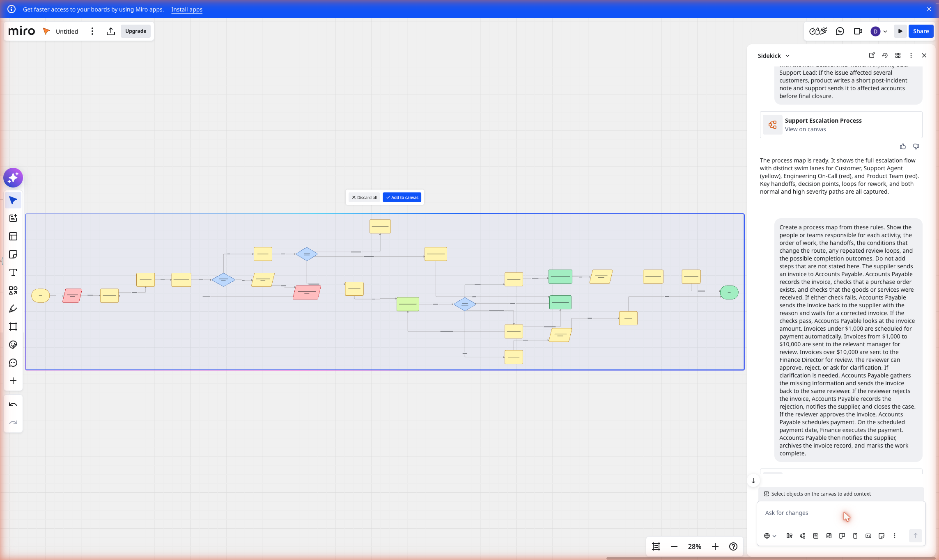Click the horizontal scrollbar at bottom
Image resolution: width=939 pixels, height=560 pixels.
771,558
